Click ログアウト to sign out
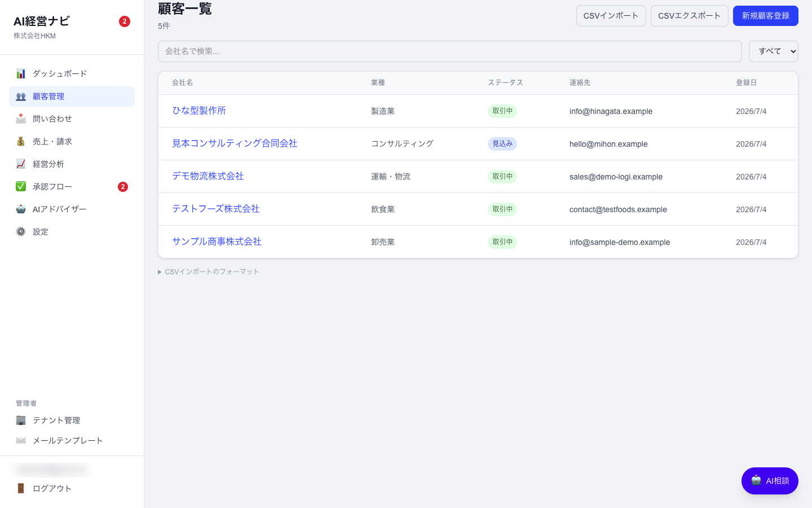 [x=72, y=488]
